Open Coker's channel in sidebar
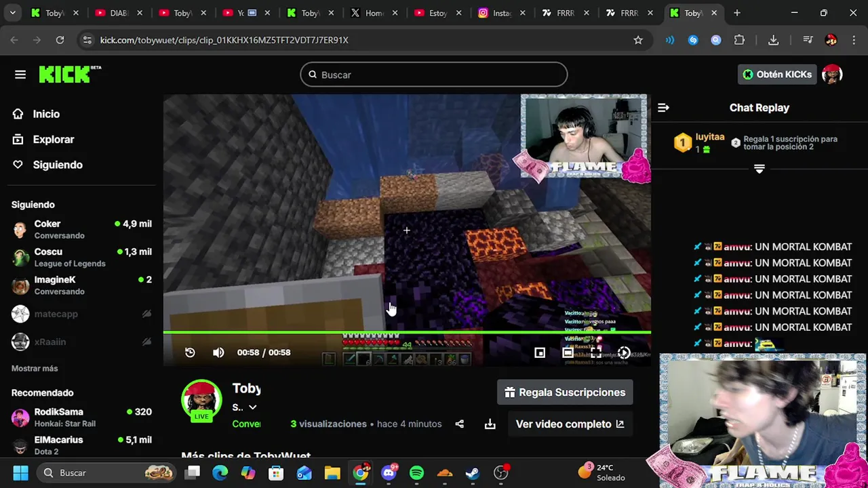 pyautogui.click(x=81, y=229)
